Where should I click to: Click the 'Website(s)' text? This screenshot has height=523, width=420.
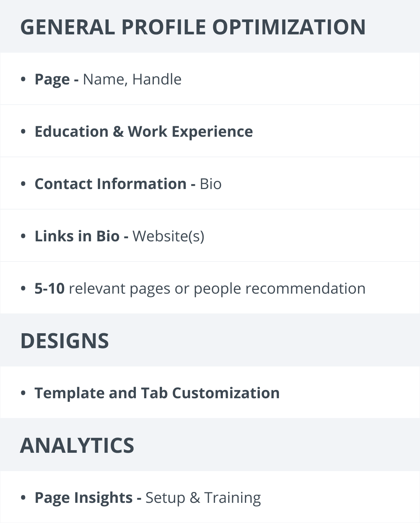click(x=168, y=236)
